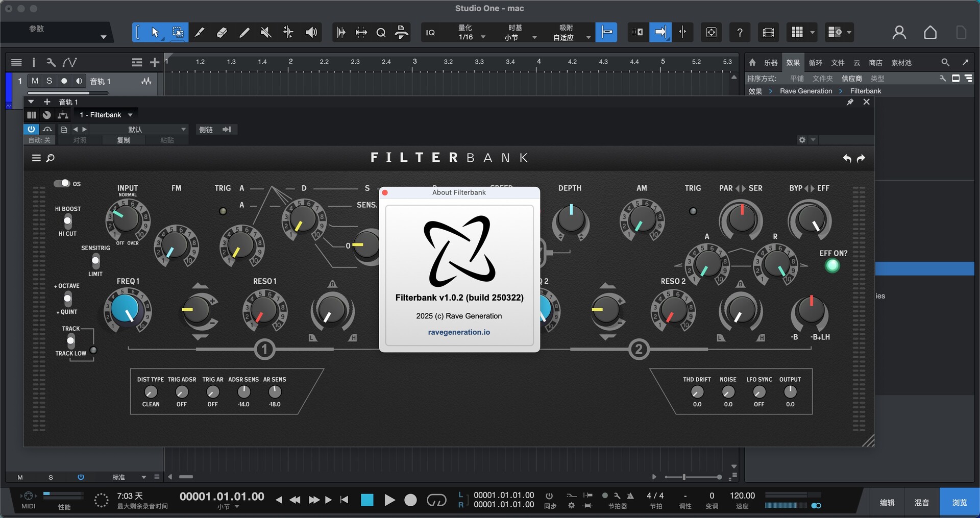Select the Paint pencil tool
The image size is (980, 518).
pos(244,32)
